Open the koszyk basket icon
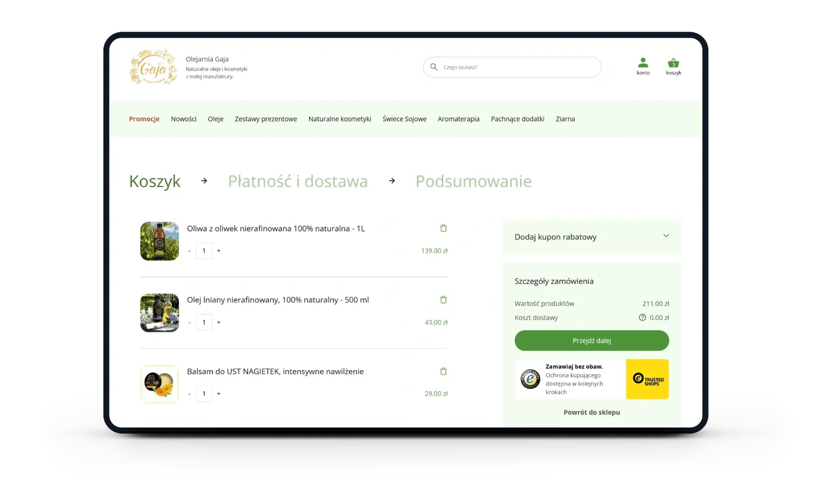This screenshot has width=827, height=504. (672, 63)
